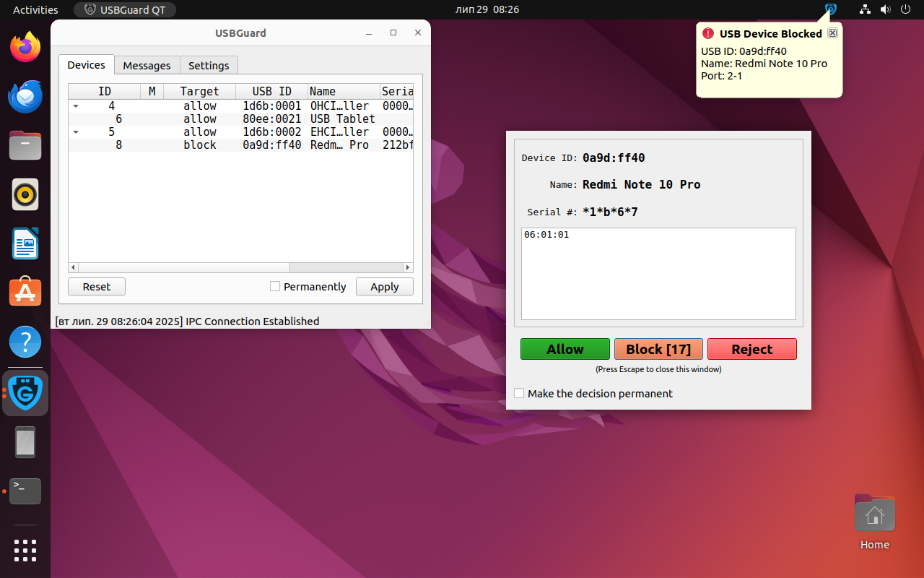Open Rhythmbox music player from dock
Viewport: 924px width, 578px height.
point(25,194)
